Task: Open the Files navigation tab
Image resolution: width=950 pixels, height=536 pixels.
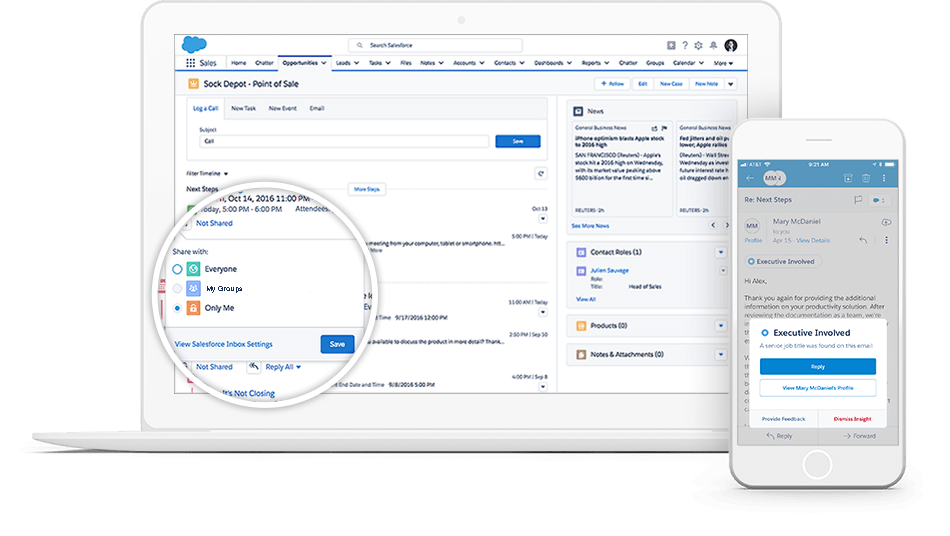Action: point(406,63)
